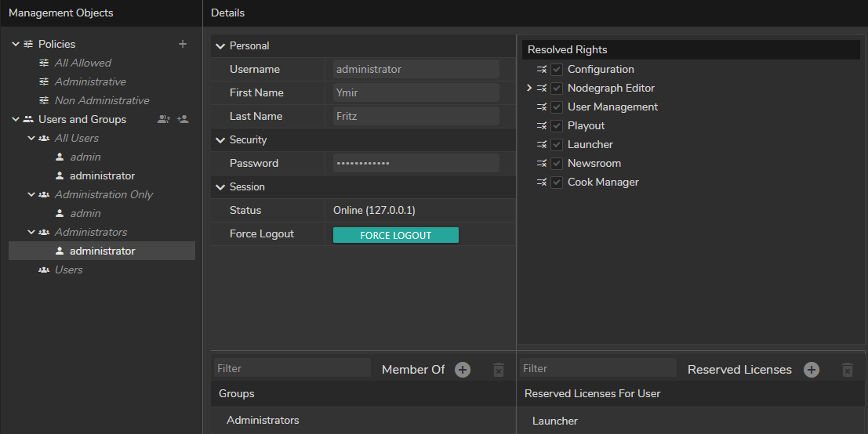Click the Member Of filter field
This screenshot has height=434, width=868.
tap(292, 368)
